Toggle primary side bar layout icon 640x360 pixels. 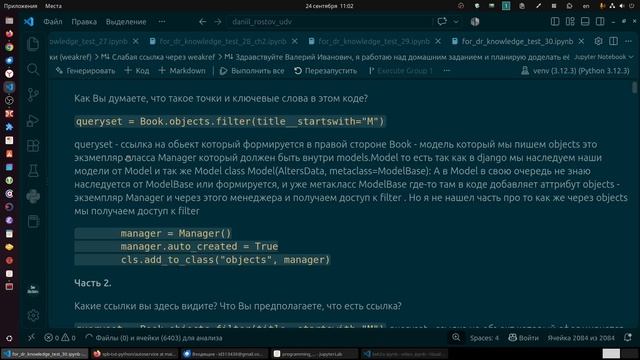tap(555, 22)
